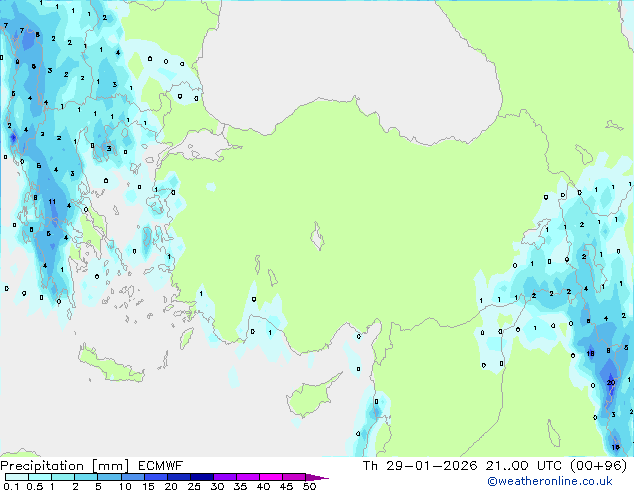Pick the 10–15 mm legend swatch
The width and height of the screenshot is (634, 490).
tap(132, 477)
